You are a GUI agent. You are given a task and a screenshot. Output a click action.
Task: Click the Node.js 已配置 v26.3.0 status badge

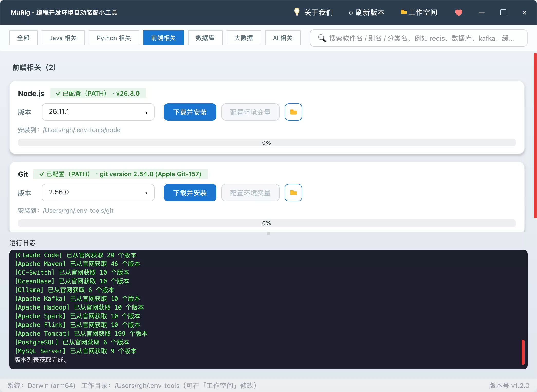pos(98,93)
